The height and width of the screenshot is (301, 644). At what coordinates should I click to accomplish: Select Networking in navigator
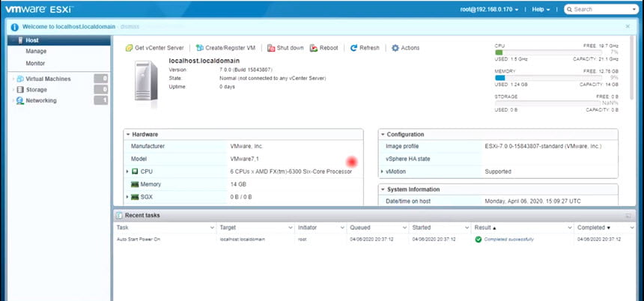41,100
